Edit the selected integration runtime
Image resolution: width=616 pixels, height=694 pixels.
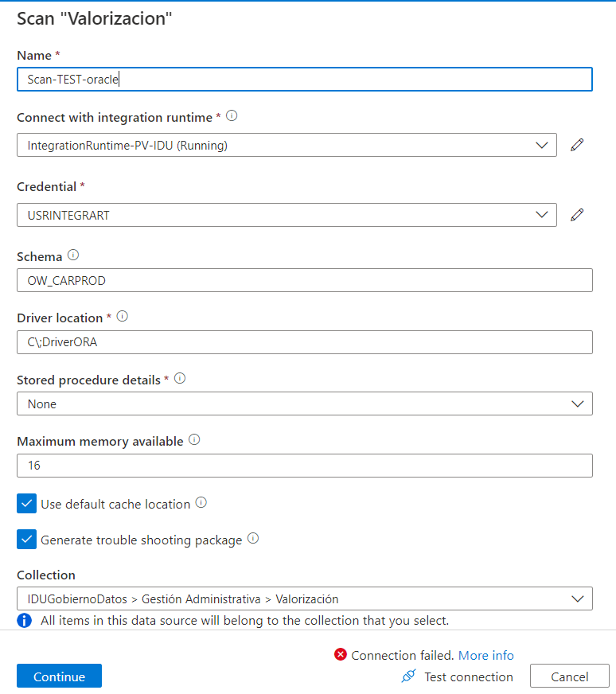pos(577,145)
